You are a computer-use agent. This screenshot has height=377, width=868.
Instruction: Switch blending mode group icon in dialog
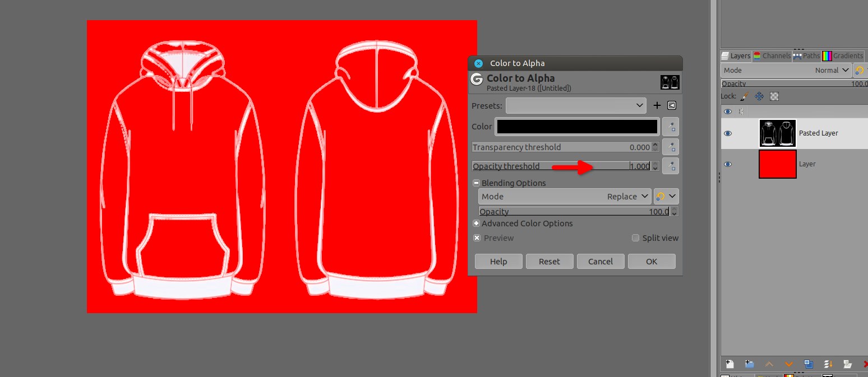pyautogui.click(x=660, y=197)
